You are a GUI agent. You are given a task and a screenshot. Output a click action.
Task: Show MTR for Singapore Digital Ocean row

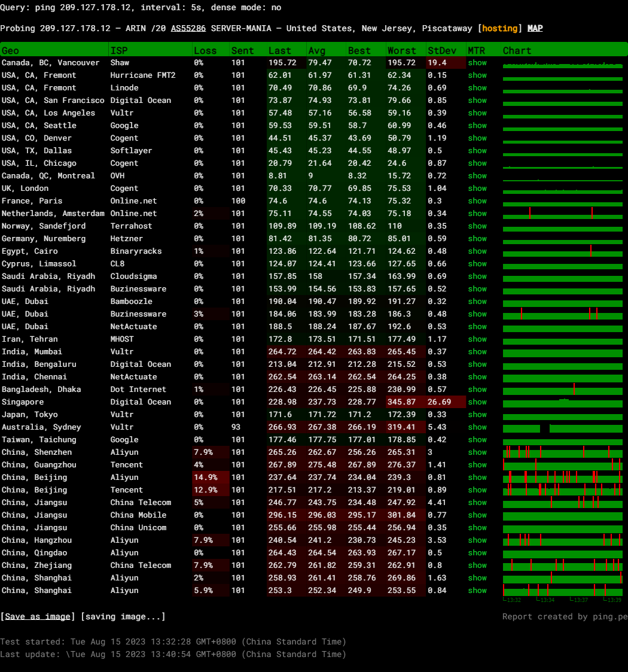[477, 402]
